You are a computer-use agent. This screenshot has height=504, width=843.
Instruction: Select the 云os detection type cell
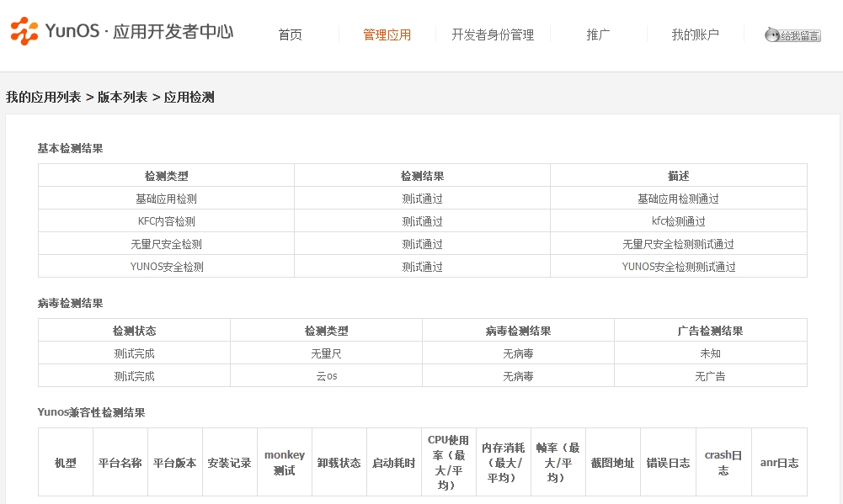pyautogui.click(x=326, y=376)
